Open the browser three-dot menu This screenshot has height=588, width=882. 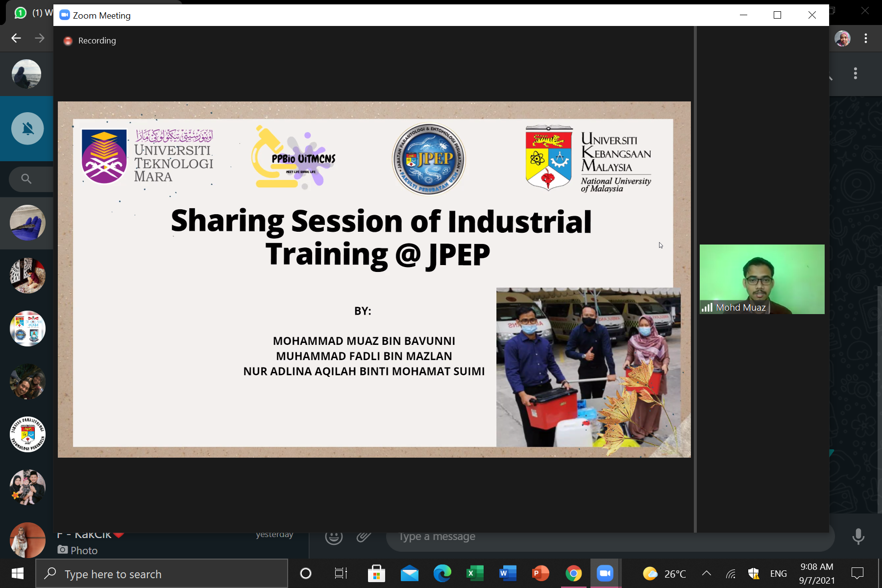[866, 38]
